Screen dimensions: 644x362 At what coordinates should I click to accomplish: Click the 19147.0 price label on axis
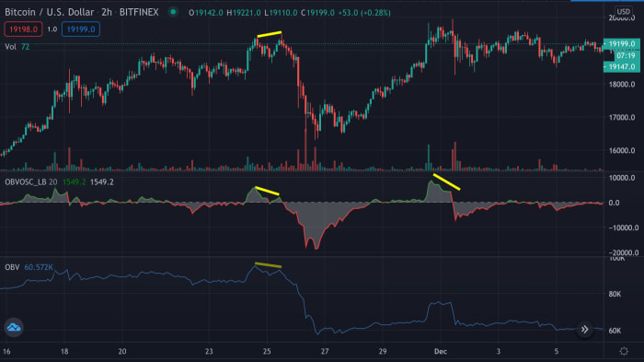621,66
